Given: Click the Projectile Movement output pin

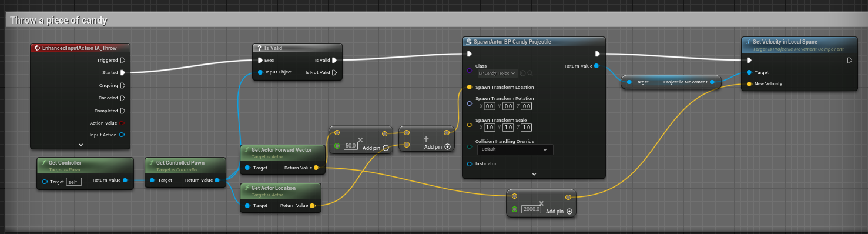Looking at the screenshot, I should point(713,82).
